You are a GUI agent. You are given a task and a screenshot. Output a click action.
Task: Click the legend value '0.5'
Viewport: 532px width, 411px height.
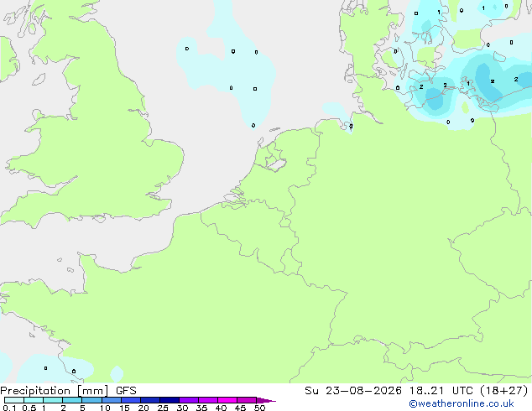point(29,408)
